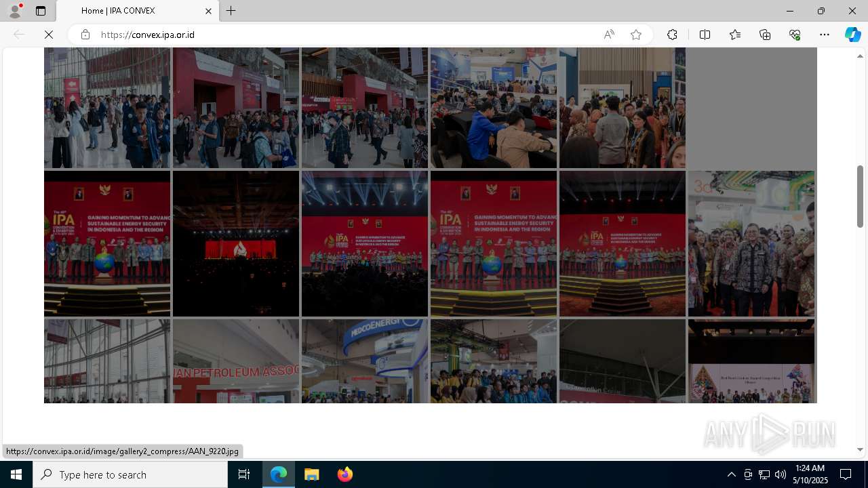
Task: Close the Home | IPA CONVEX tab
Action: (208, 11)
